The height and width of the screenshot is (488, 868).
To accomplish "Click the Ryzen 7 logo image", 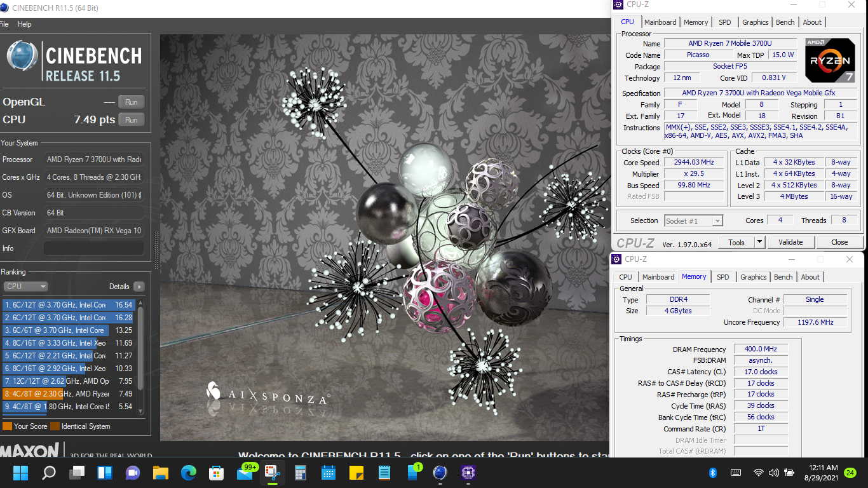I will [x=830, y=60].
